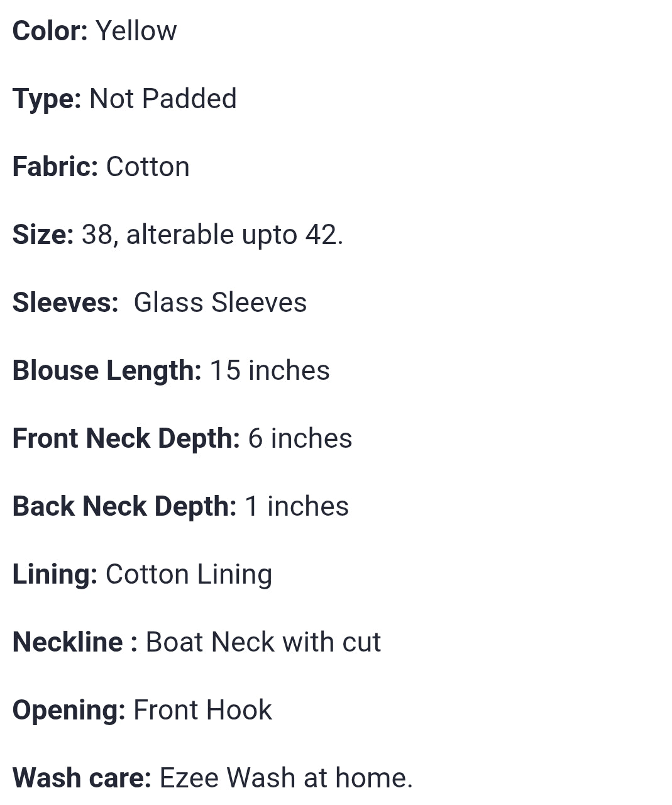Click '38, alterable upto 42.' text
672x805 pixels.
(212, 235)
